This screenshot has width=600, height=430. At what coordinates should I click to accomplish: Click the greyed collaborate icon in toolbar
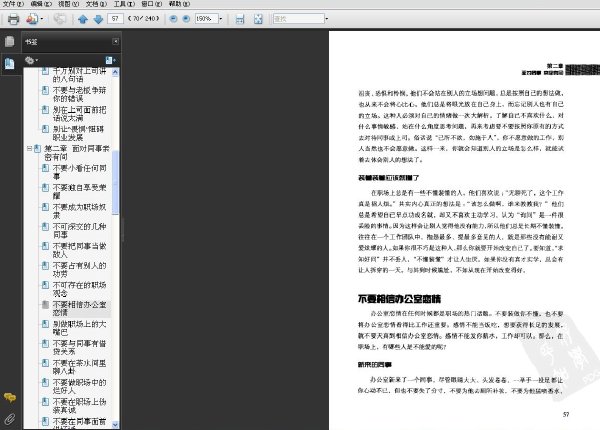(59, 19)
